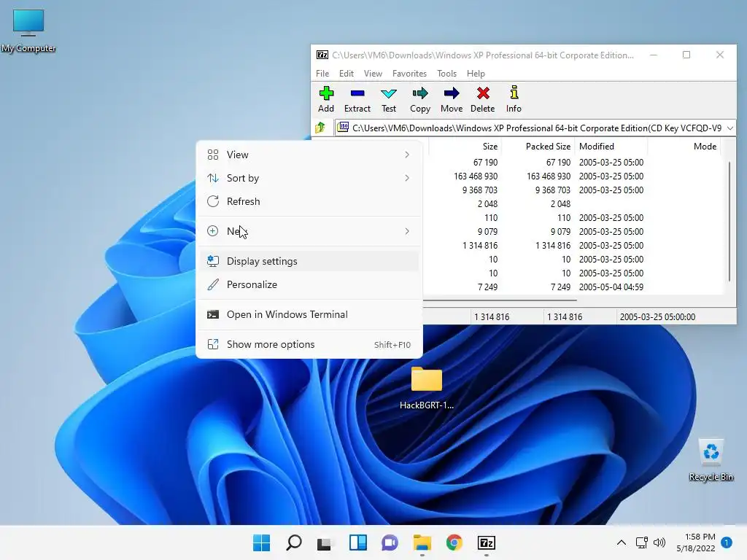The width and height of the screenshot is (747, 560).
Task: Click the Move arrow icon in 7-Zip
Action: tap(452, 99)
